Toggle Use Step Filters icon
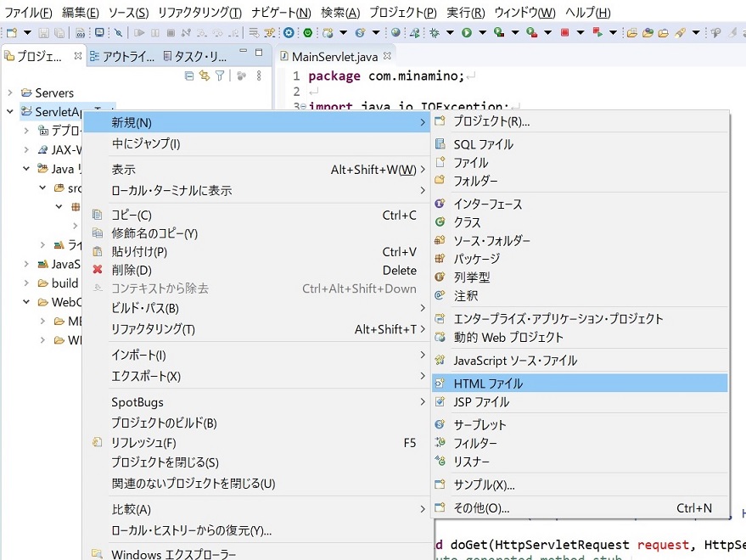746x560 pixels. pyautogui.click(x=270, y=32)
